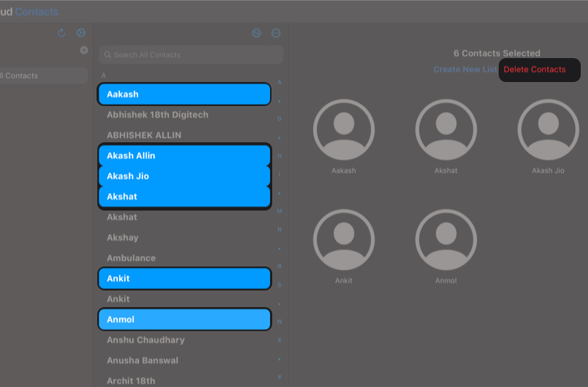The width and height of the screenshot is (588, 387).
Task: Click the refresh icon in the sidebar
Action: click(62, 33)
